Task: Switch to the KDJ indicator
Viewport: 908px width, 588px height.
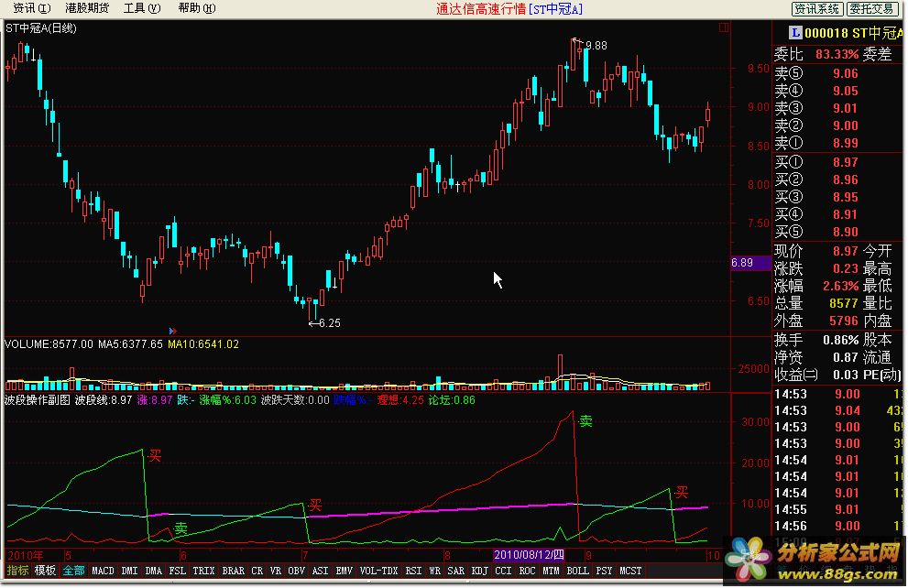Action: tap(480, 571)
